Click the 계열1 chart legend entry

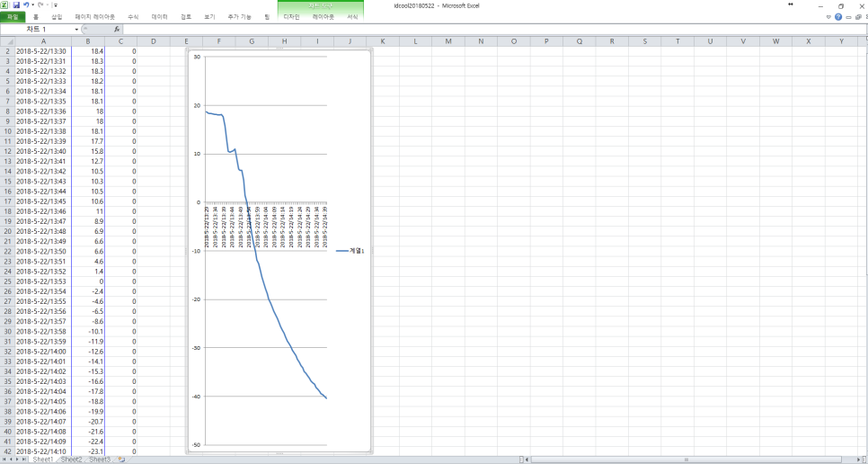(x=350, y=251)
